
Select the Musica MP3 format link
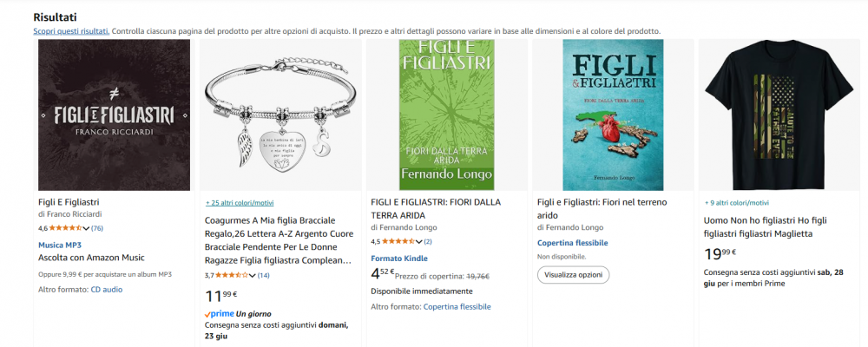[x=60, y=245]
